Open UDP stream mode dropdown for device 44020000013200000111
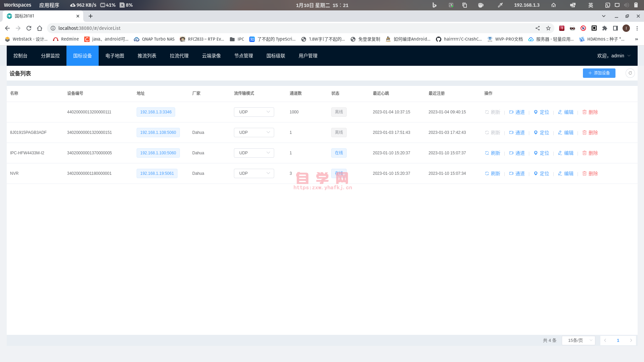 coord(254,112)
